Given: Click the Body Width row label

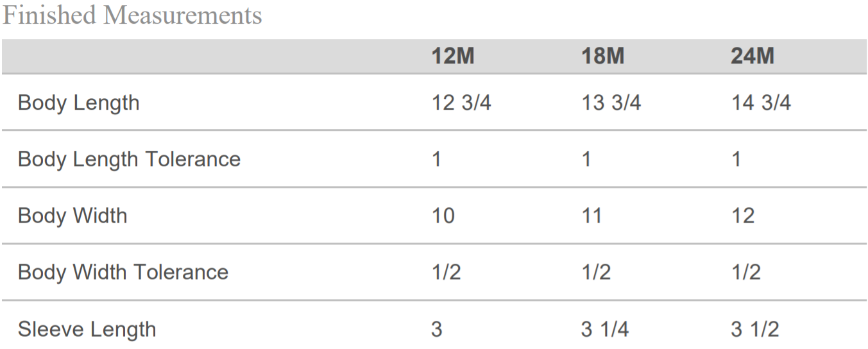Looking at the screenshot, I should coord(72,216).
